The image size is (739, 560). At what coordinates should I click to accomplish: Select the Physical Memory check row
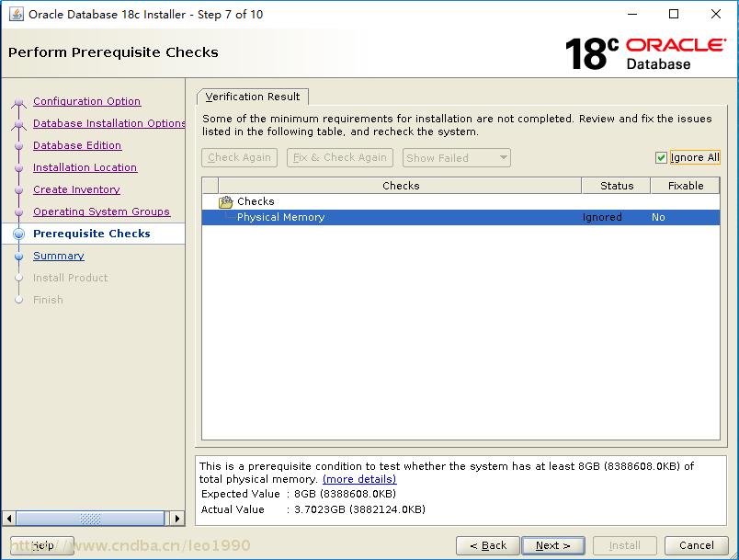click(460, 217)
